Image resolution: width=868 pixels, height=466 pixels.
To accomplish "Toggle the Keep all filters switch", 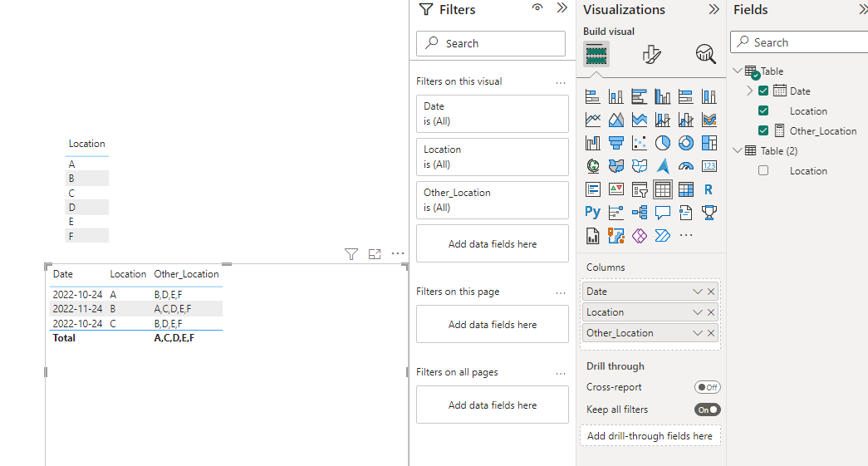I will click(708, 410).
